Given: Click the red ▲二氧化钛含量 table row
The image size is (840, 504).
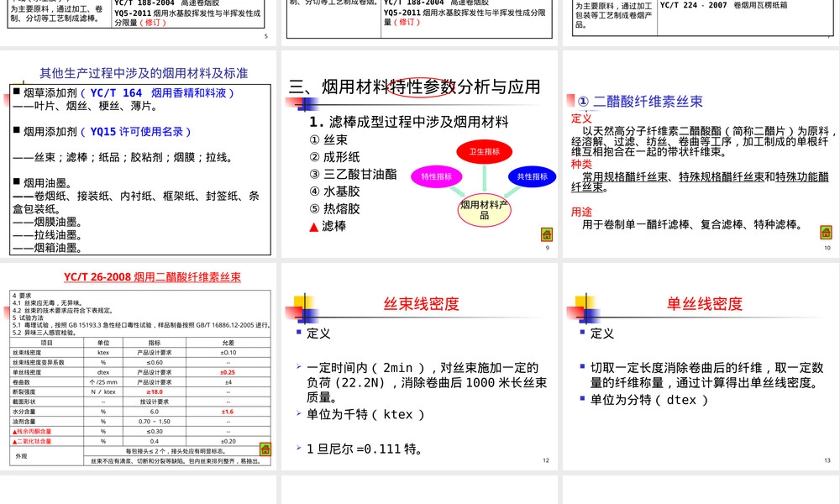Looking at the screenshot, I should (32, 441).
